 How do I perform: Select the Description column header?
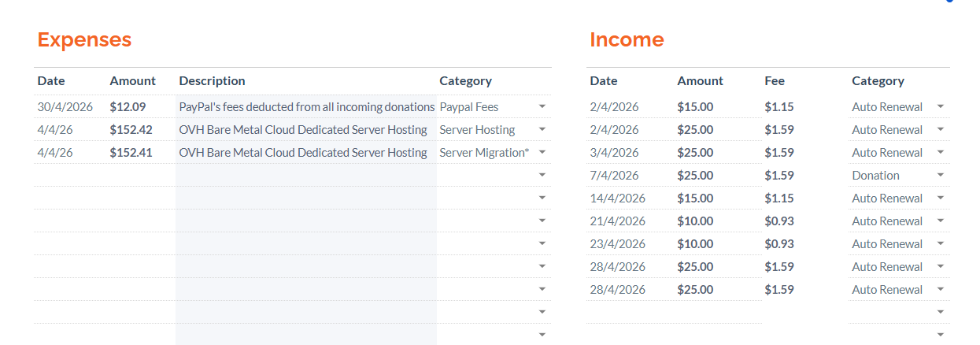click(x=212, y=80)
